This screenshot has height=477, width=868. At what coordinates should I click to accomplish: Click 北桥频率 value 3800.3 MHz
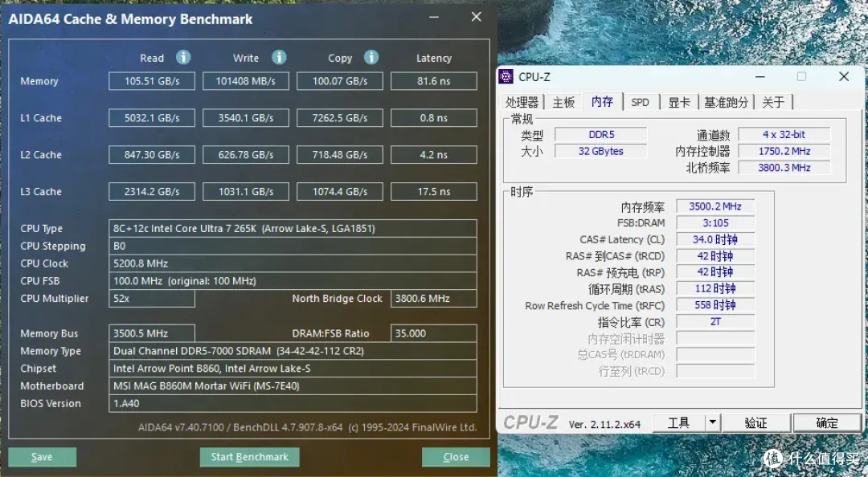click(x=784, y=168)
